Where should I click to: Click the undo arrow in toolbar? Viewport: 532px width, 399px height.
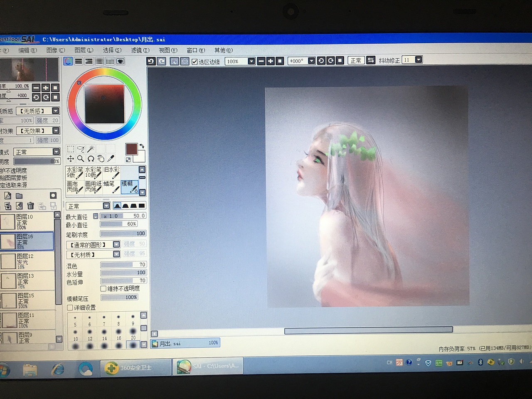[x=151, y=61]
